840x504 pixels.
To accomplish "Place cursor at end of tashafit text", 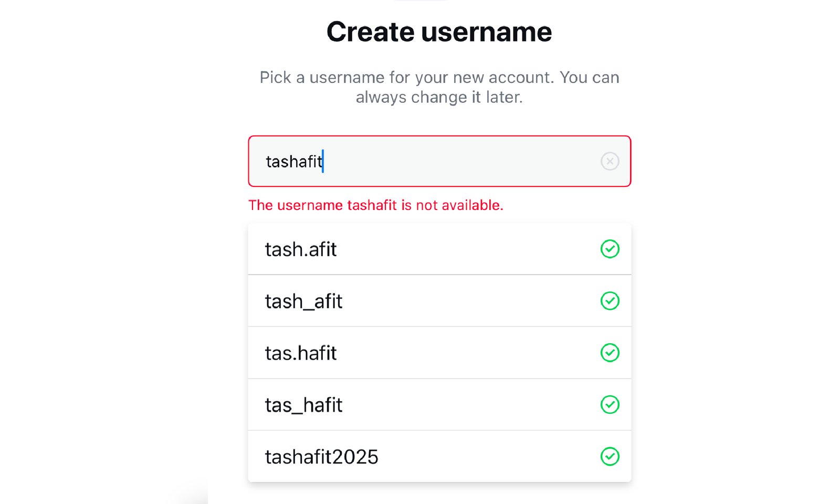I will (323, 161).
